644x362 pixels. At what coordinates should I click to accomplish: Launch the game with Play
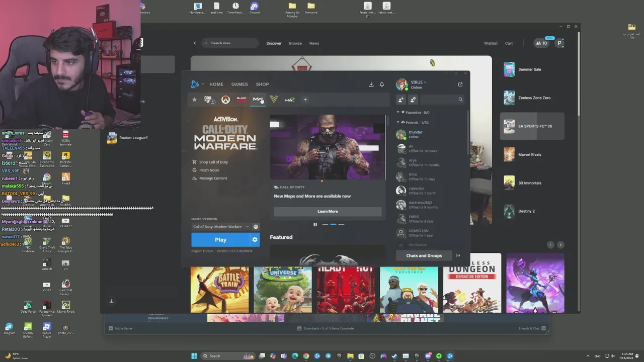pyautogui.click(x=220, y=240)
